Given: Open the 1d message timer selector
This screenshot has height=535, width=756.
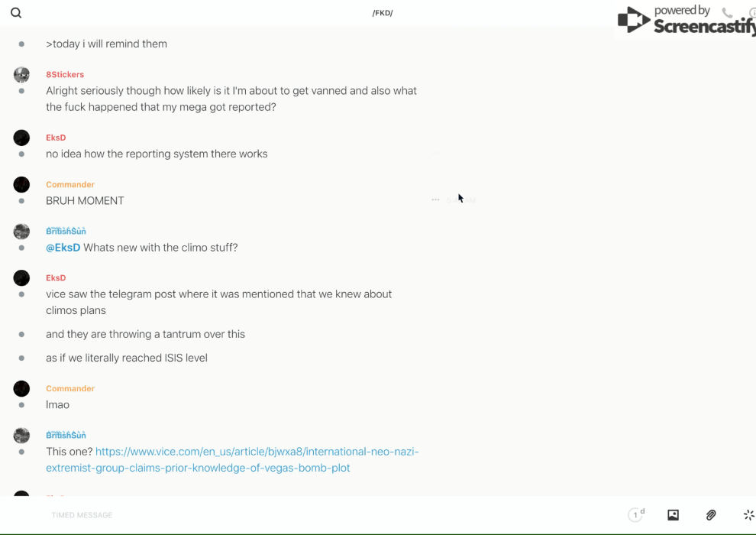Looking at the screenshot, I should (636, 515).
